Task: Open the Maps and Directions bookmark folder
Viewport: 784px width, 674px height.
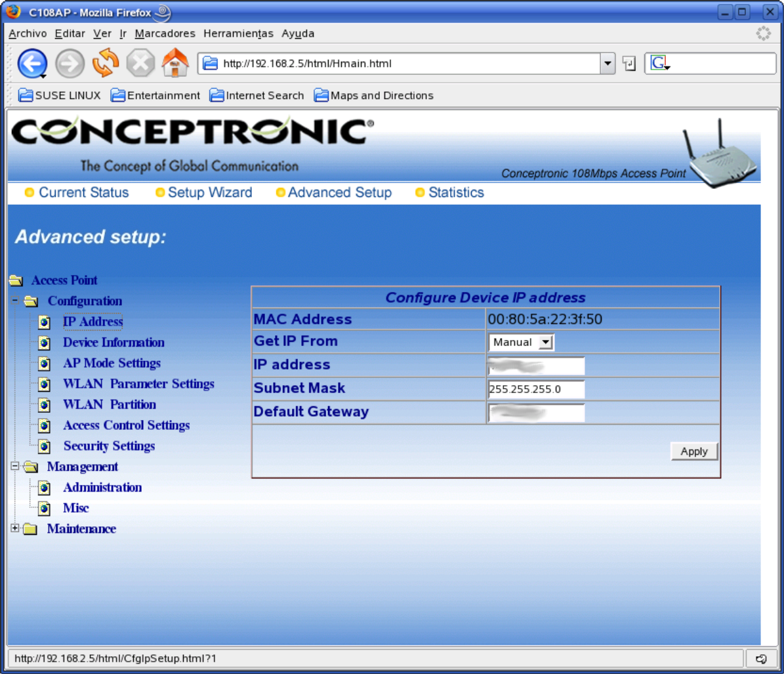Action: coord(373,96)
